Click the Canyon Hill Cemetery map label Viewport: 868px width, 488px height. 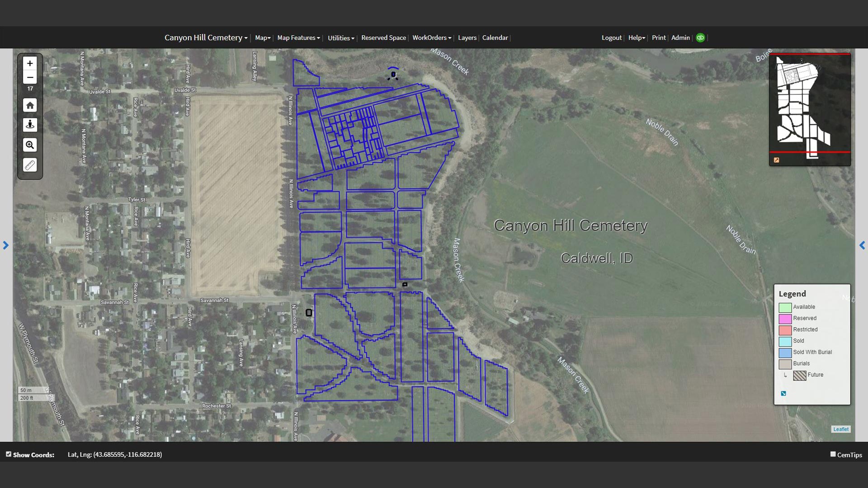[x=571, y=225]
